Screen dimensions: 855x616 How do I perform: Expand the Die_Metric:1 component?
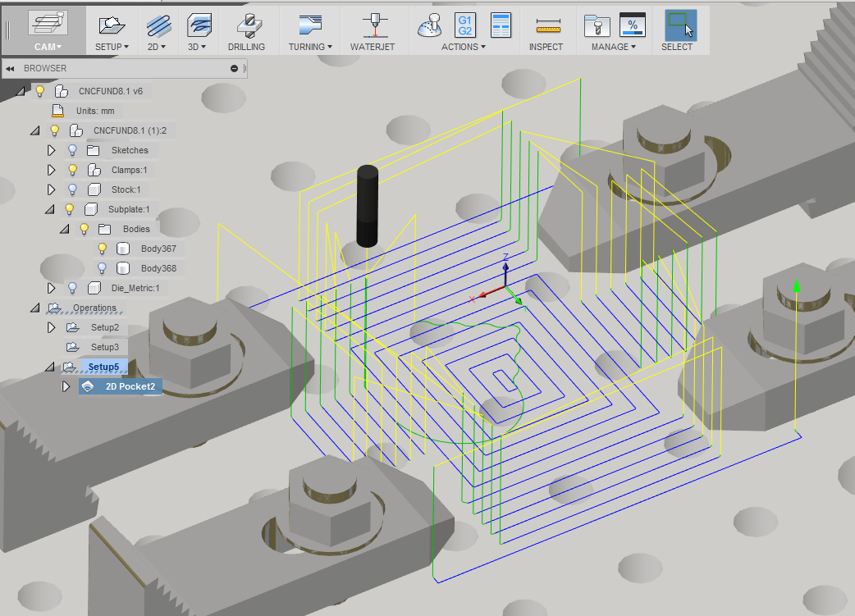(x=51, y=288)
